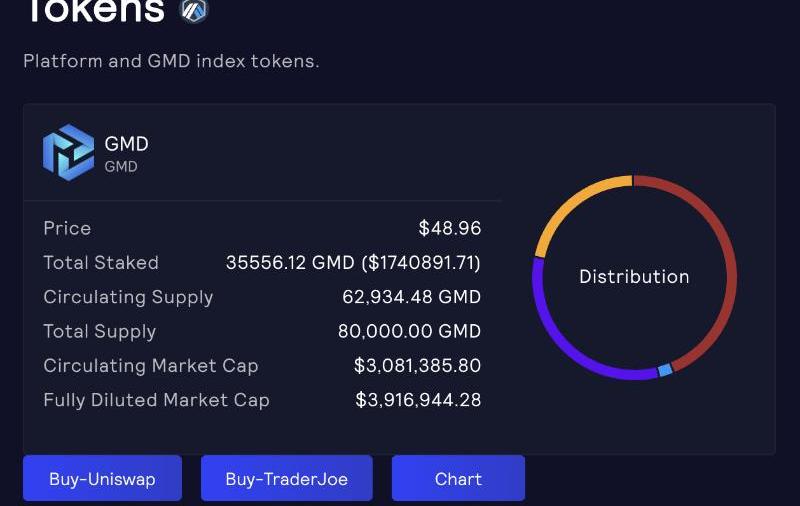800x506 pixels.
Task: Click the Platform and GMD index tokens subtitle
Action: [171, 61]
